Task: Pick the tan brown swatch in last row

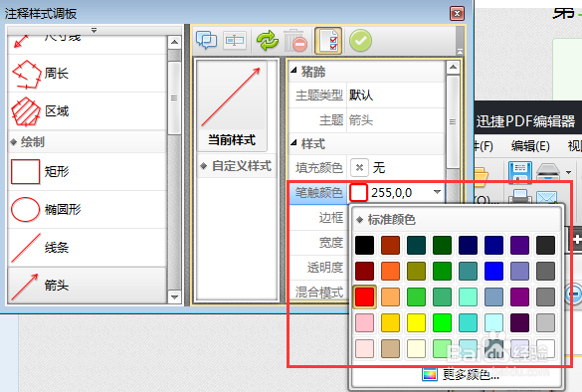Action: 390,348
